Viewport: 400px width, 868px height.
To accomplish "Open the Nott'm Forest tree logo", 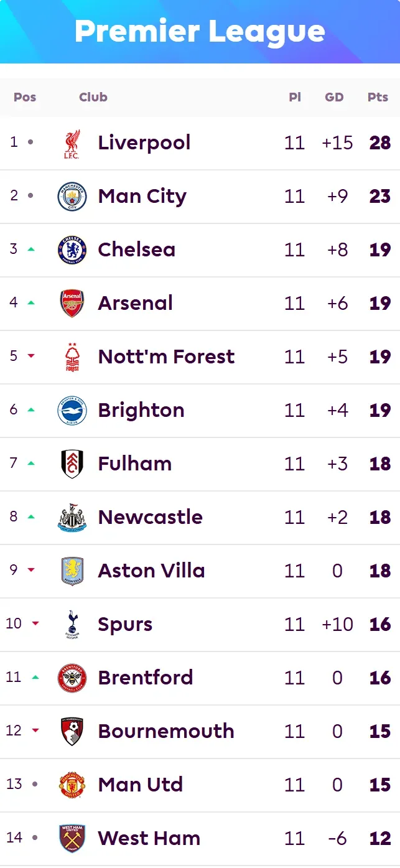I will coord(72,357).
